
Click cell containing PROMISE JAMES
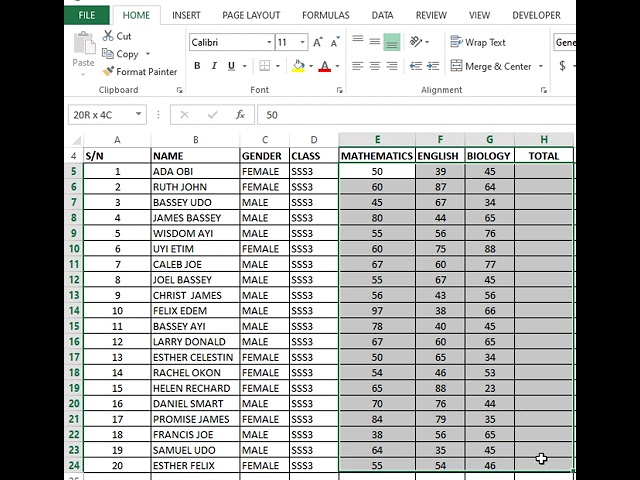tap(195, 419)
